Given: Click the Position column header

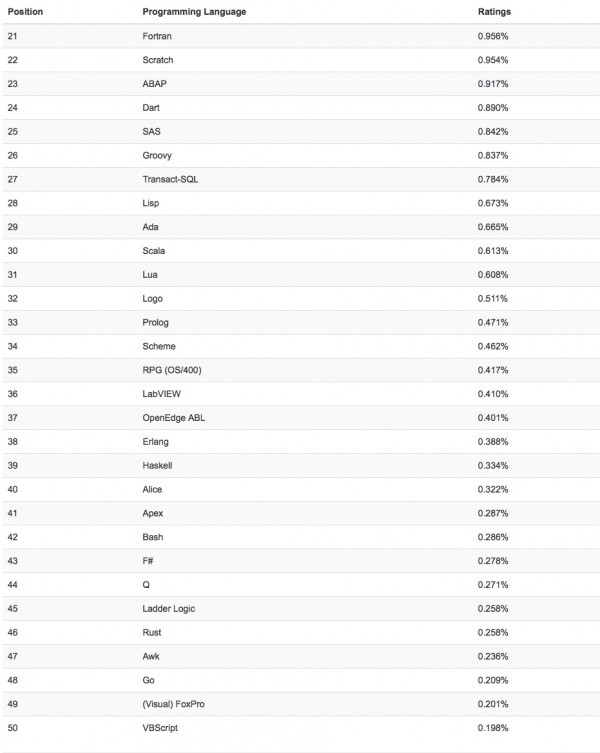Looking at the screenshot, I should [25, 12].
